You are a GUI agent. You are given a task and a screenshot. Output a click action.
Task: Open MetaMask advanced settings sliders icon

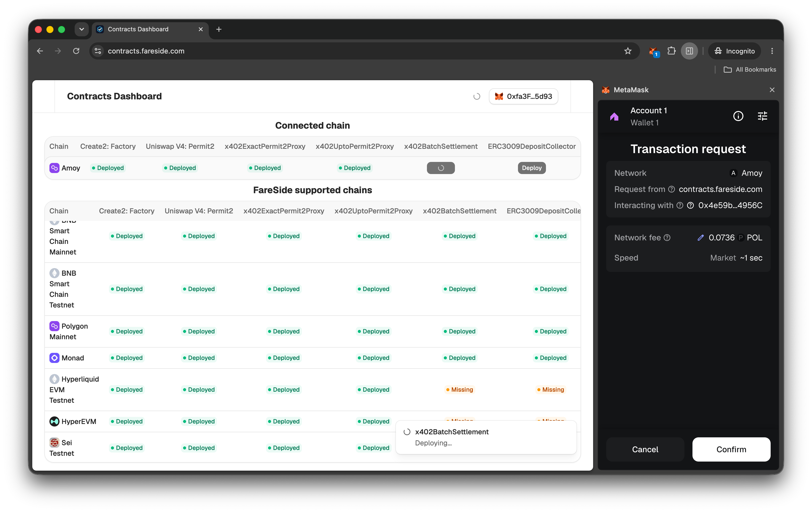pyautogui.click(x=762, y=116)
